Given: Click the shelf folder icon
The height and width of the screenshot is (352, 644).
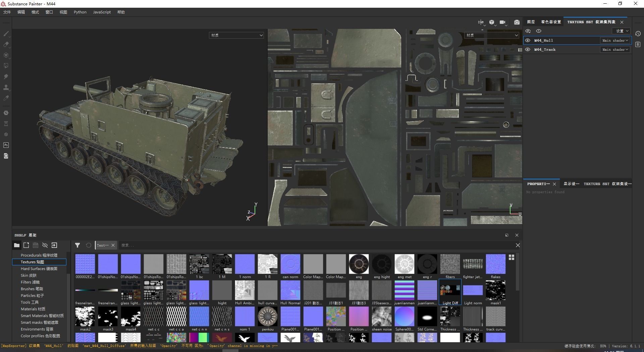Looking at the screenshot, I should point(17,245).
